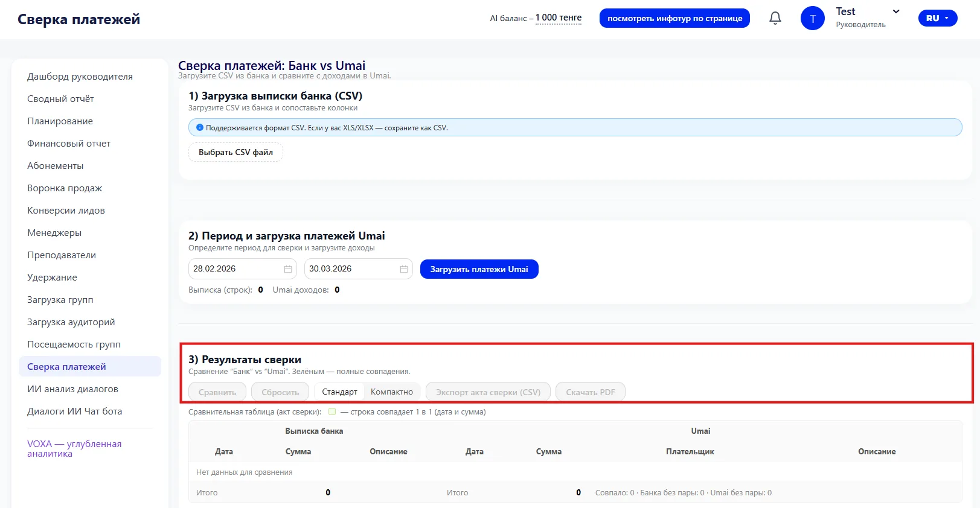Click the 'Скачать PDF' button
Screen dimensions: 980x508
(x=591, y=392)
